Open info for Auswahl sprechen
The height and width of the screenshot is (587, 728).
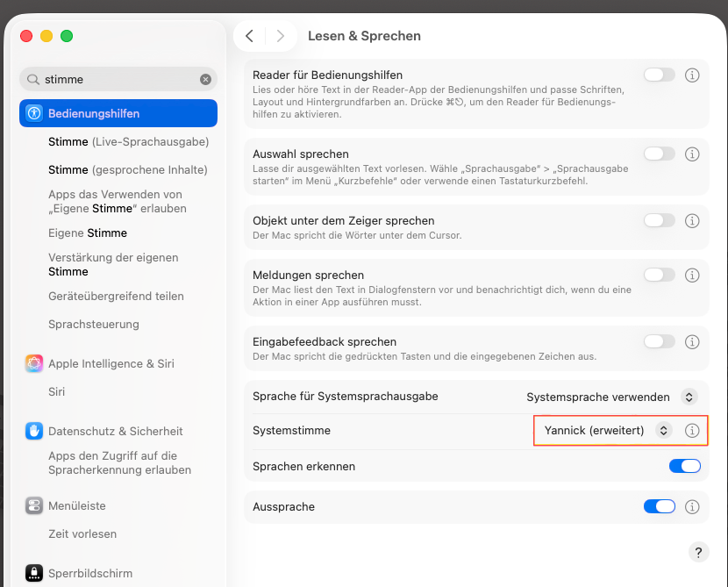coord(692,154)
